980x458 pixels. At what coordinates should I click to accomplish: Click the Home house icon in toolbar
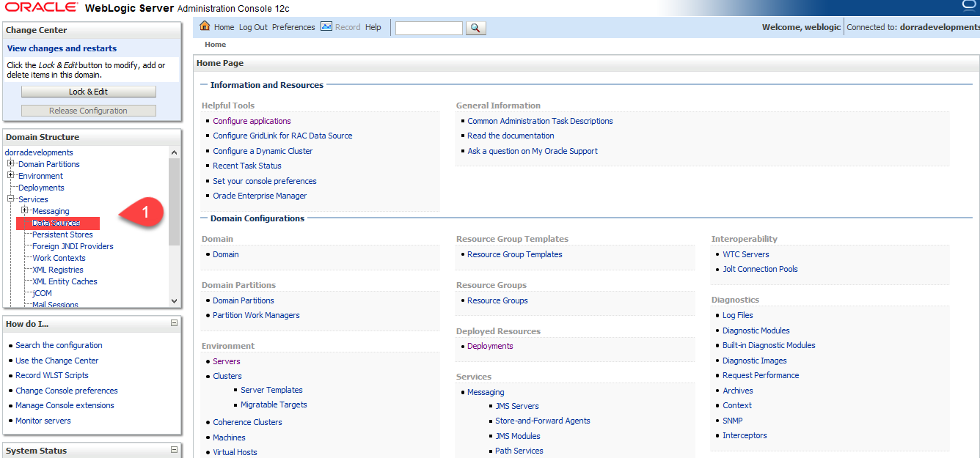click(x=205, y=27)
